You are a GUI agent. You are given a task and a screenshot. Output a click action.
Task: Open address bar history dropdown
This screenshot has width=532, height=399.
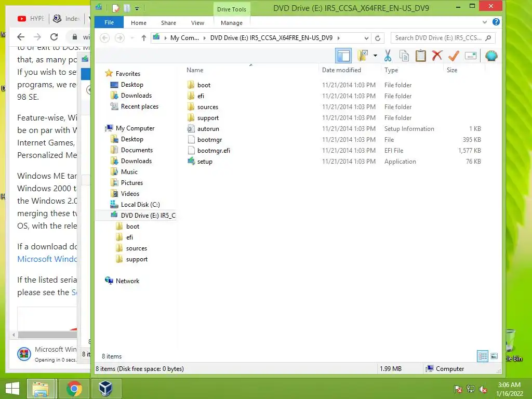coord(366,38)
